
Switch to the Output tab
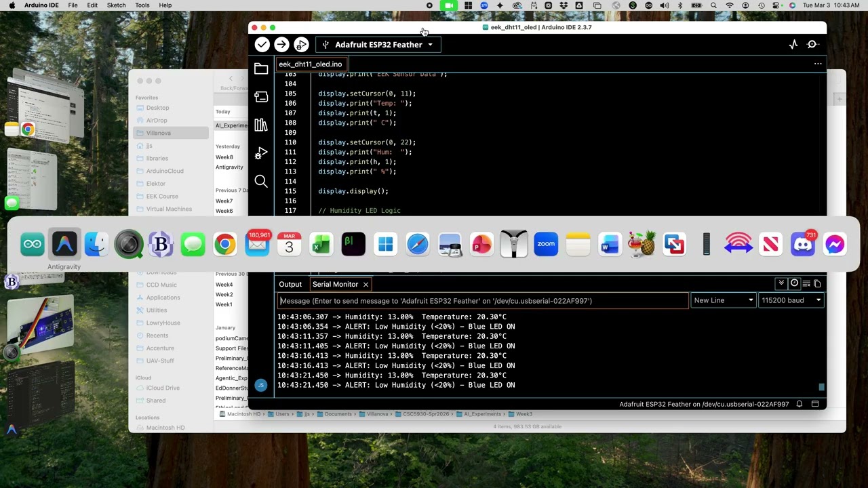pyautogui.click(x=290, y=284)
